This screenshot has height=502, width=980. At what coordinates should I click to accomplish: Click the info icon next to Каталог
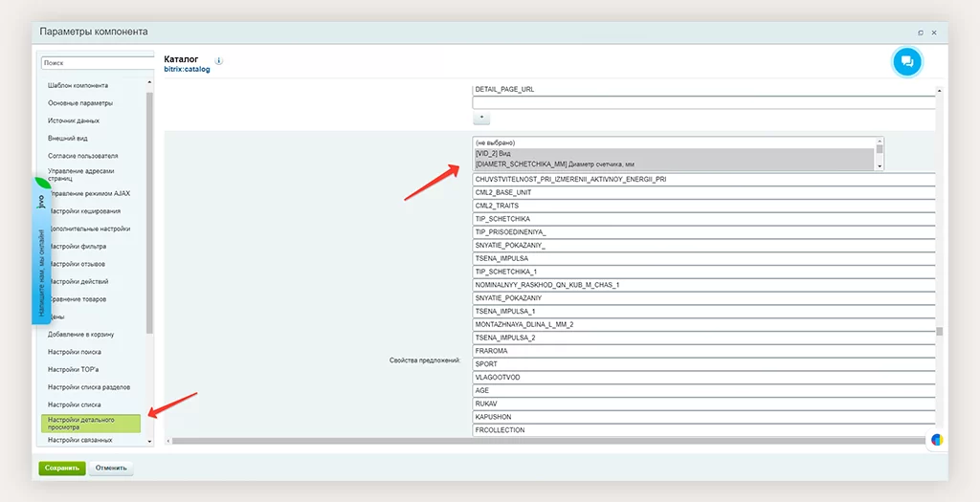(x=219, y=60)
